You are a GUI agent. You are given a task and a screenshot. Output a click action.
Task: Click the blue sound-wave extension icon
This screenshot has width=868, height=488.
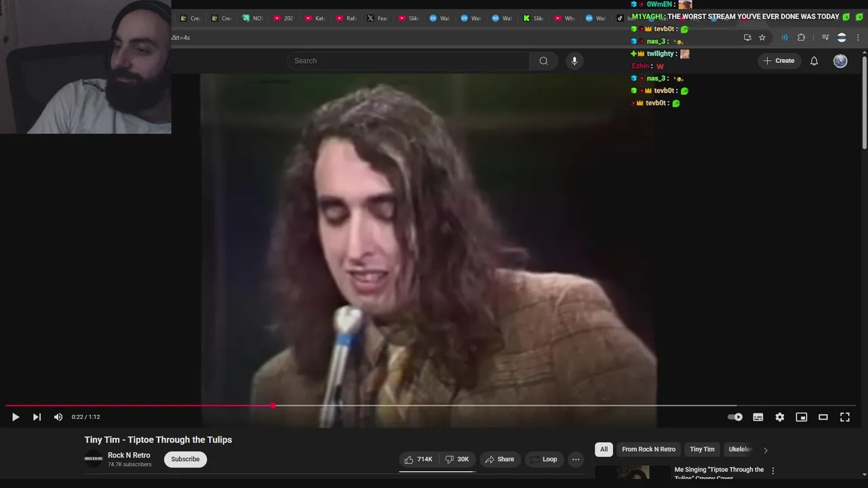785,37
